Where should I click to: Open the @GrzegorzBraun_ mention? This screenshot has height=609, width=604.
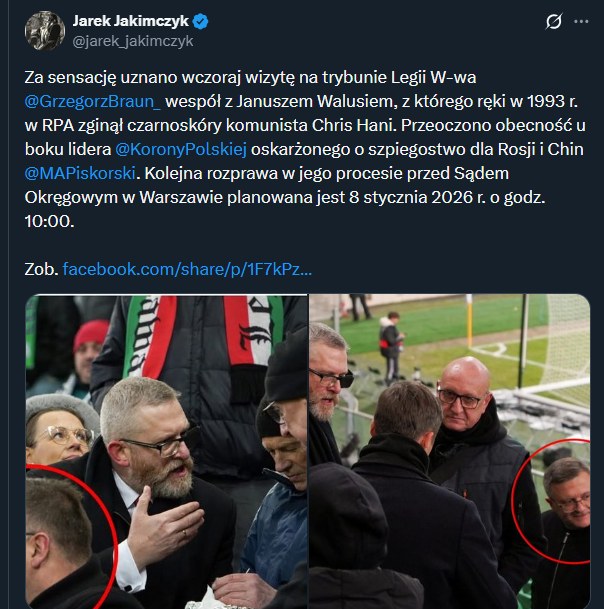(x=92, y=101)
